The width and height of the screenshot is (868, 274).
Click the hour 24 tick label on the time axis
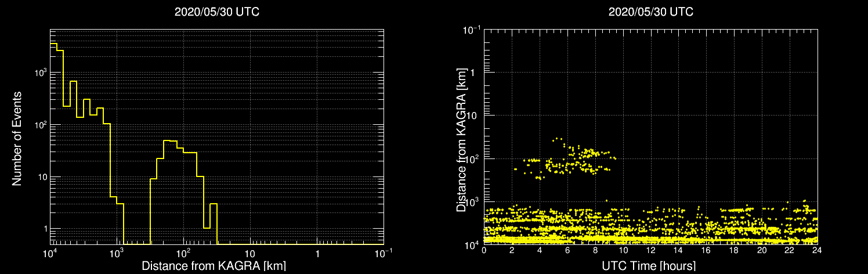pyautogui.click(x=817, y=250)
